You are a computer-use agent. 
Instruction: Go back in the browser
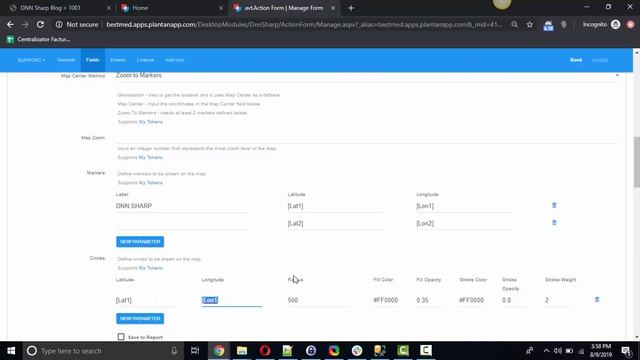click(10, 24)
